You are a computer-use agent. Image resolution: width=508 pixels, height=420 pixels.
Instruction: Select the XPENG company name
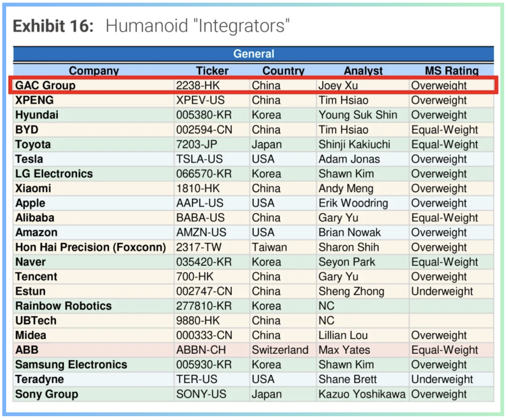[x=34, y=100]
